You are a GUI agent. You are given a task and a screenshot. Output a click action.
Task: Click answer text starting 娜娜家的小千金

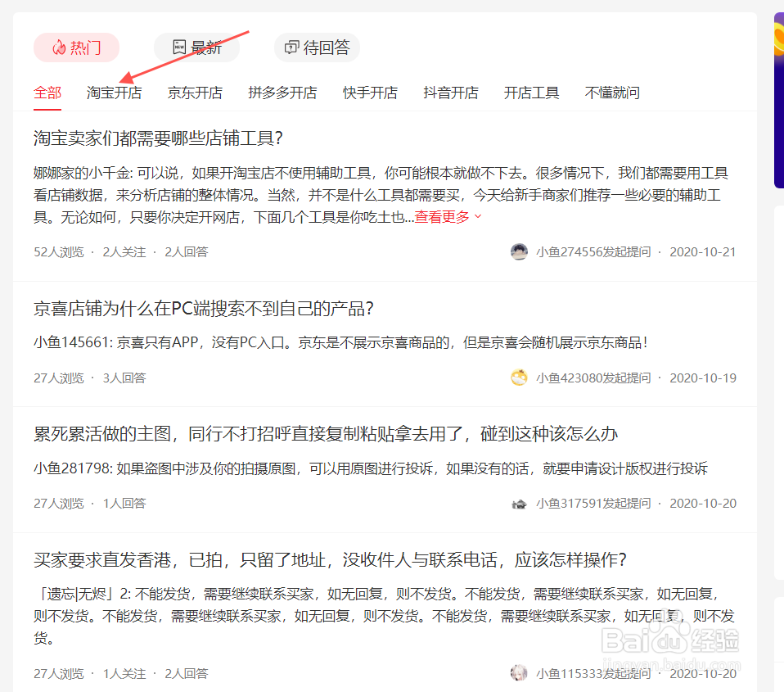(x=381, y=195)
